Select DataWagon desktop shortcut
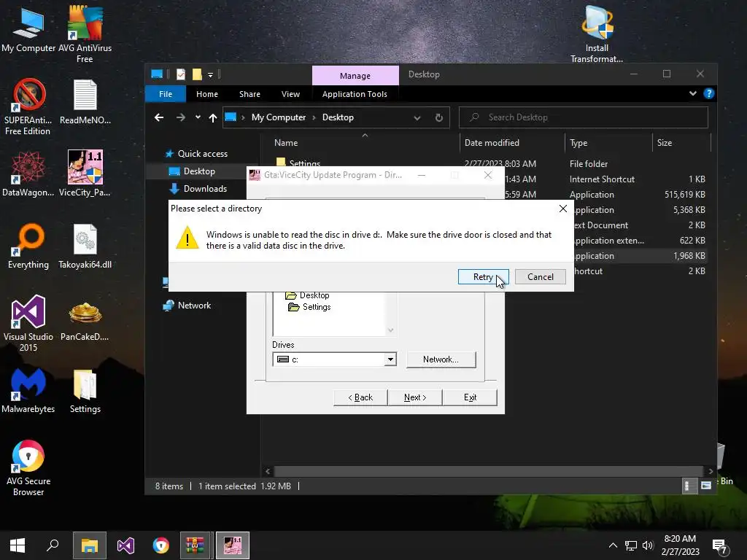Viewport: 747px width, 560px height. [28, 174]
